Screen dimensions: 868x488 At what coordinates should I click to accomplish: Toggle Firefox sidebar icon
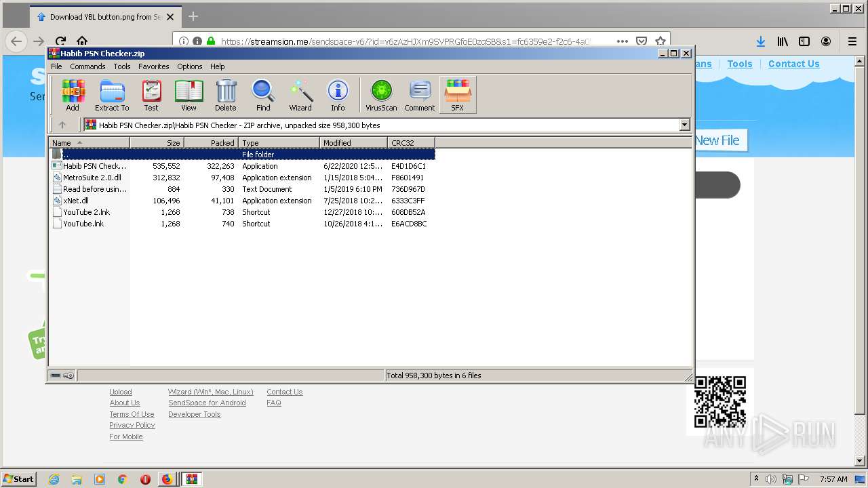point(804,41)
